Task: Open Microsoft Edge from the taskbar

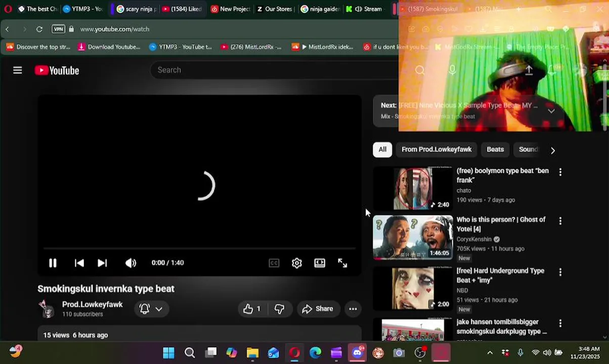Action: click(x=315, y=353)
